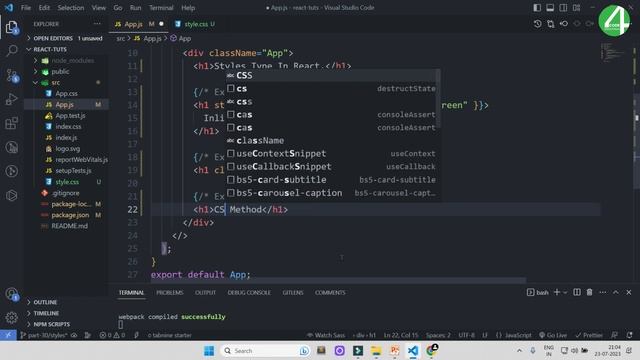Select the bs5-card-subtitle suggestion

tap(331, 180)
